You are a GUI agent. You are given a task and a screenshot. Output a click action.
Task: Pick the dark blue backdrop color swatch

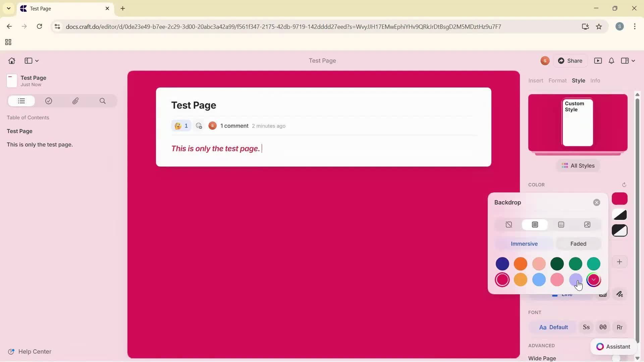[502, 264]
